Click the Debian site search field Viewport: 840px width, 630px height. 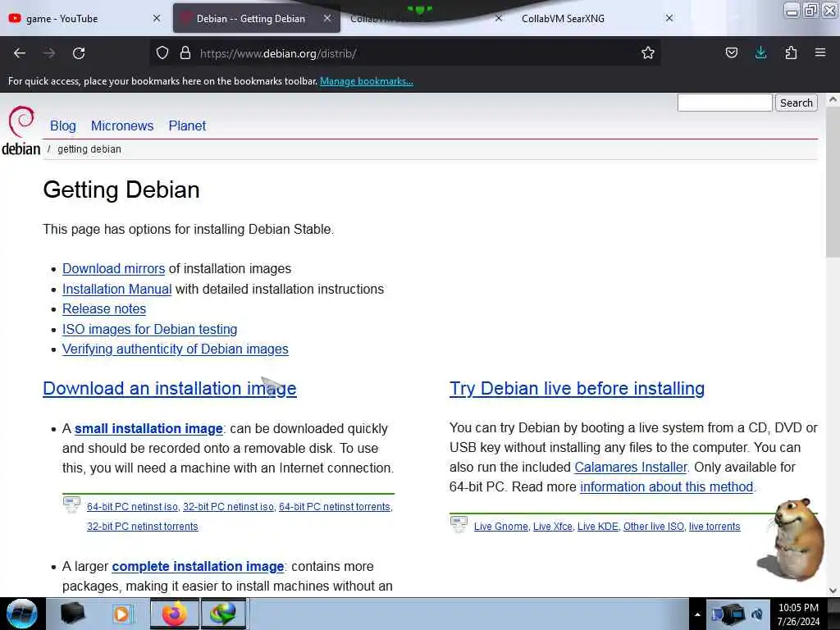[724, 103]
